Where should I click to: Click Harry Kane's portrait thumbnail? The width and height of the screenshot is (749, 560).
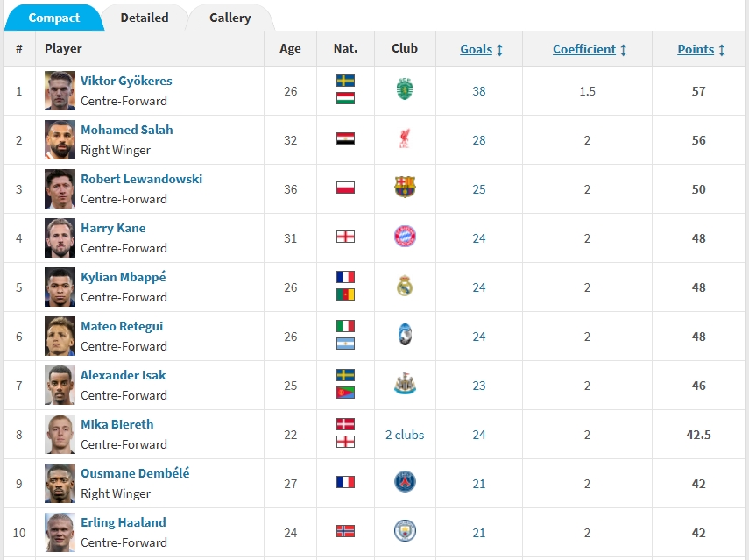pyautogui.click(x=60, y=238)
